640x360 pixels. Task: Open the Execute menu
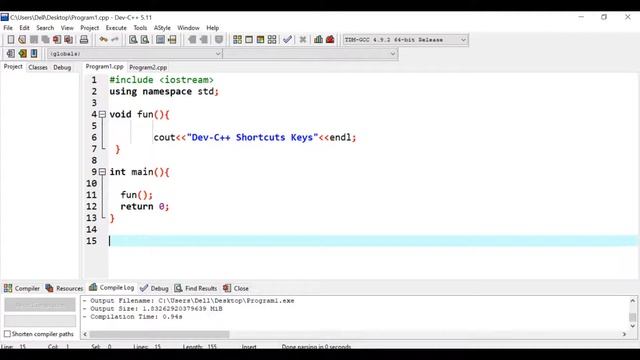[116, 28]
